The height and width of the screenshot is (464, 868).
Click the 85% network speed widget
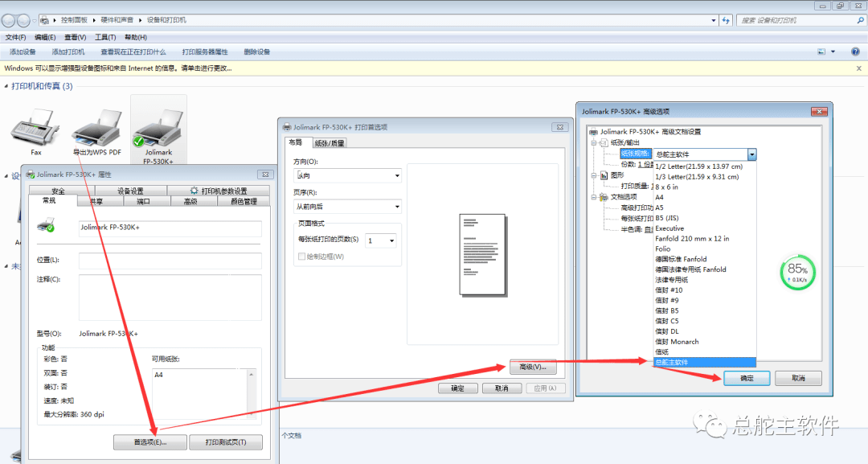(798, 272)
